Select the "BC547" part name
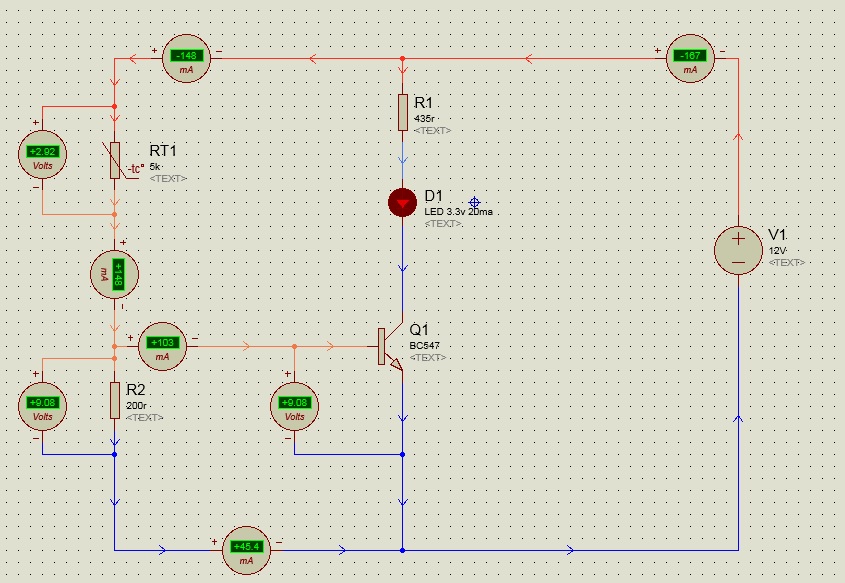 coord(425,346)
